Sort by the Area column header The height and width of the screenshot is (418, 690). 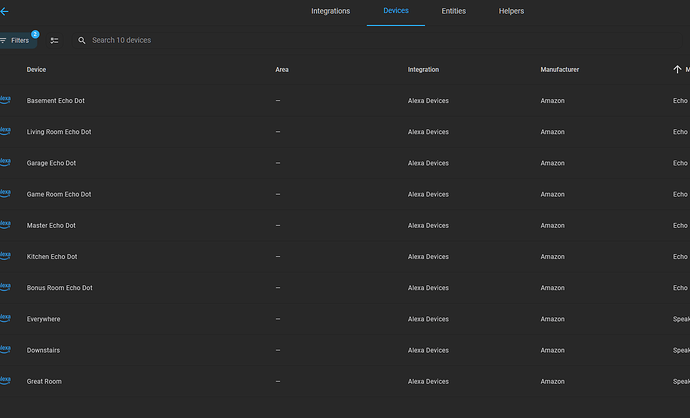(282, 70)
